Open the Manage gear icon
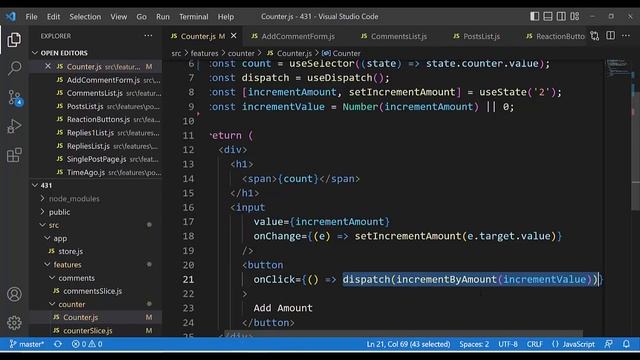Screen dimensions: 640x360 coord(14,323)
